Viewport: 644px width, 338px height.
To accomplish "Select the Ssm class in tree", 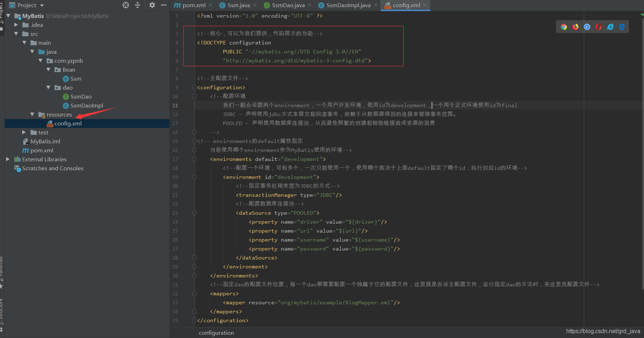I will click(x=76, y=78).
